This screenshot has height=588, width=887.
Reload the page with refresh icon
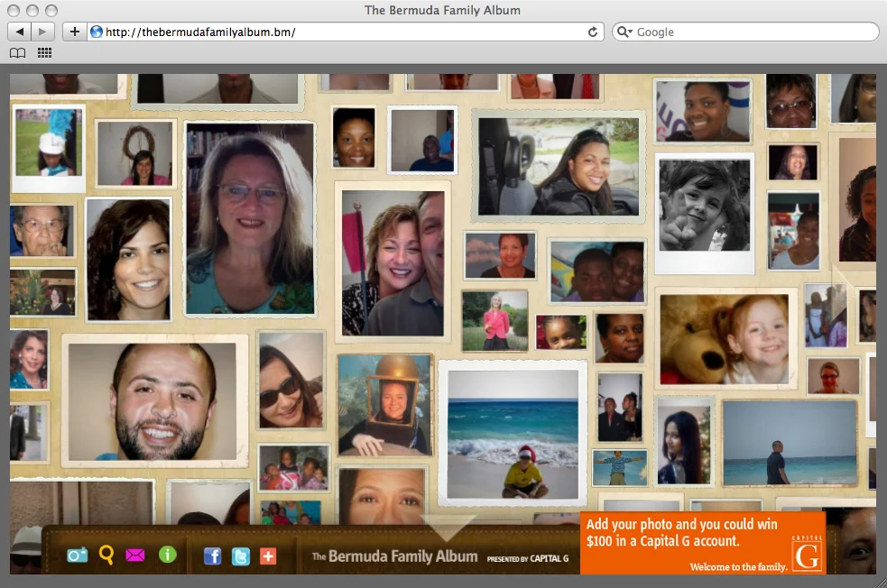tap(592, 32)
